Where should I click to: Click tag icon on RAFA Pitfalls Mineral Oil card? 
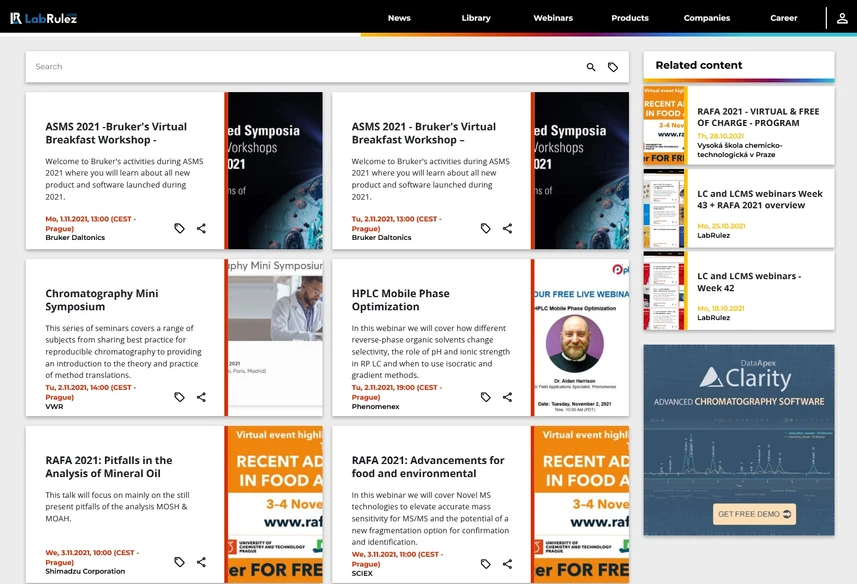[x=179, y=562]
